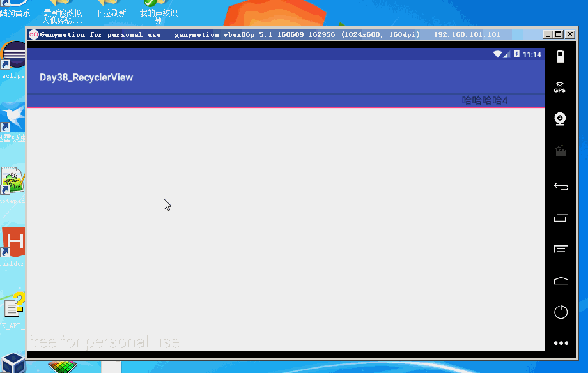Click the Day38_RecyclerView app title
588x373 pixels.
coord(86,77)
